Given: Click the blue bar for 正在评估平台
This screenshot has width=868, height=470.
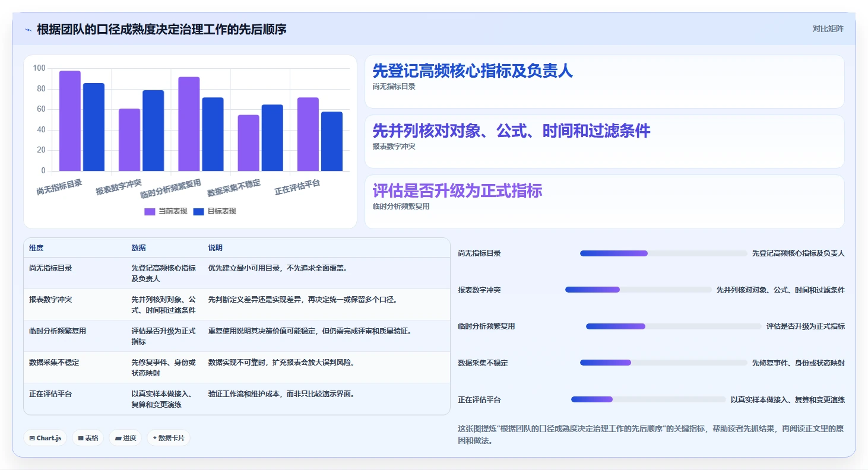Looking at the screenshot, I should point(331,141).
